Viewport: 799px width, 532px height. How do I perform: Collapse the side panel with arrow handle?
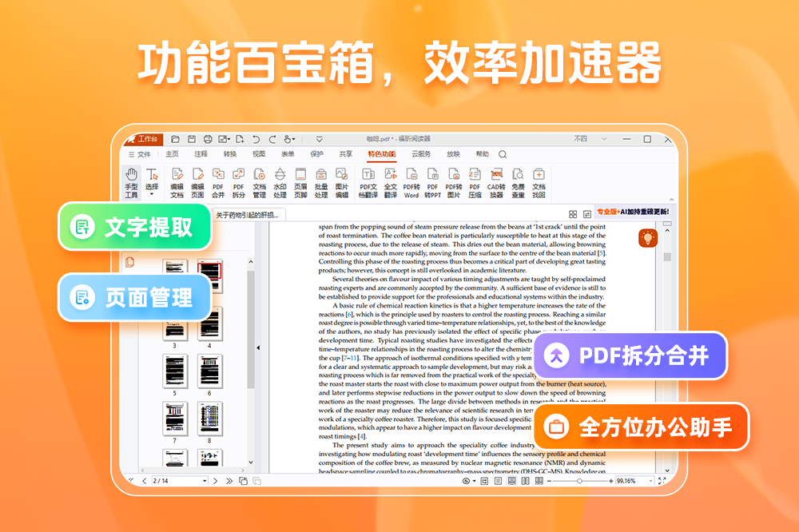[257, 348]
